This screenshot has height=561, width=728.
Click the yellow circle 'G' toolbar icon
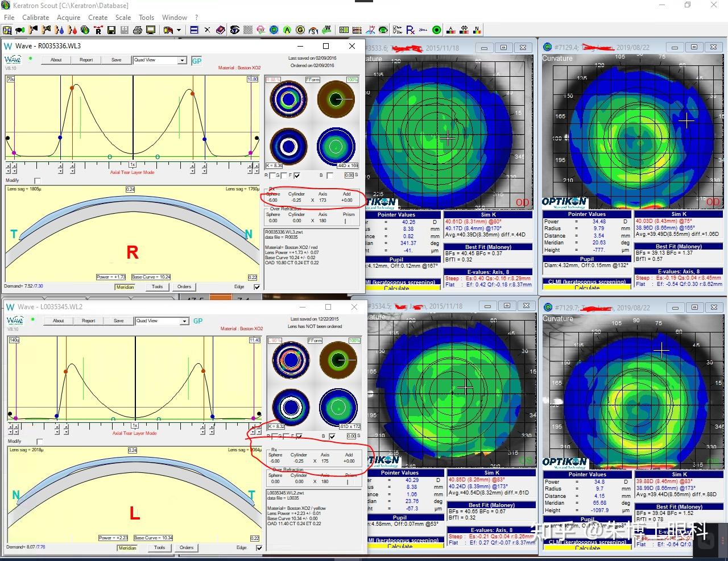coord(300,30)
